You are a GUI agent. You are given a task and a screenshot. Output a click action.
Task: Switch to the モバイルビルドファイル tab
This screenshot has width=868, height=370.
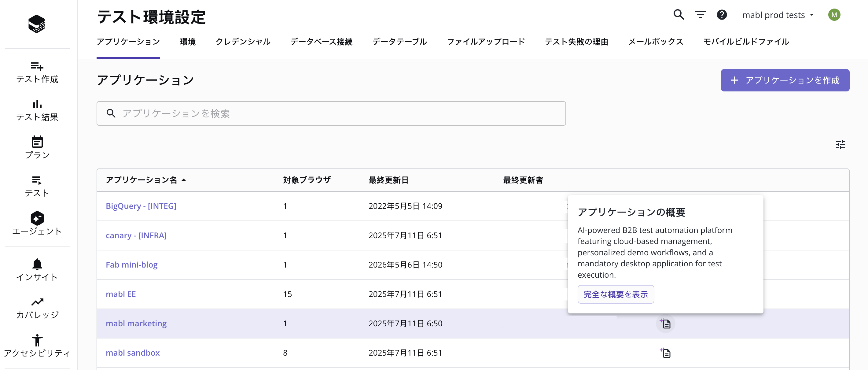746,42
